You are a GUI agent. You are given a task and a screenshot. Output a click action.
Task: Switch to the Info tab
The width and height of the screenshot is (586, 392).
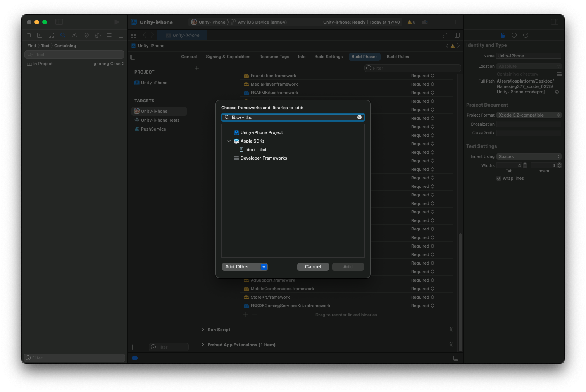302,57
